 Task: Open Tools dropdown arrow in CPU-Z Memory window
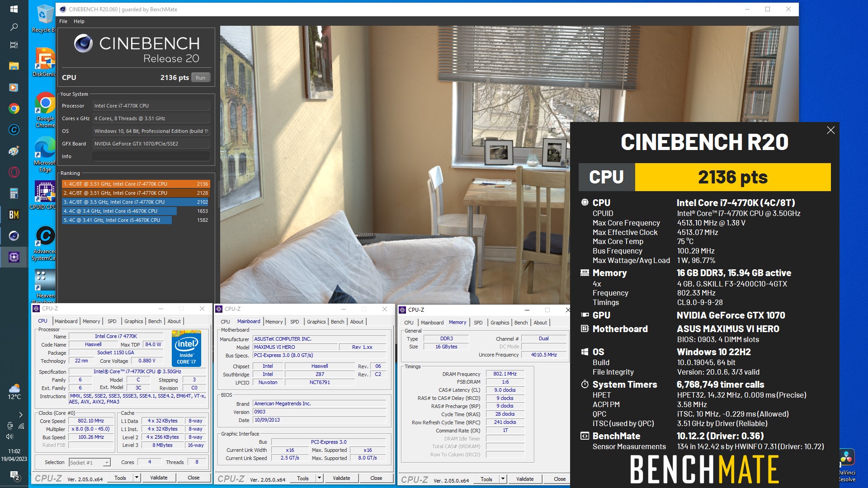(x=502, y=479)
